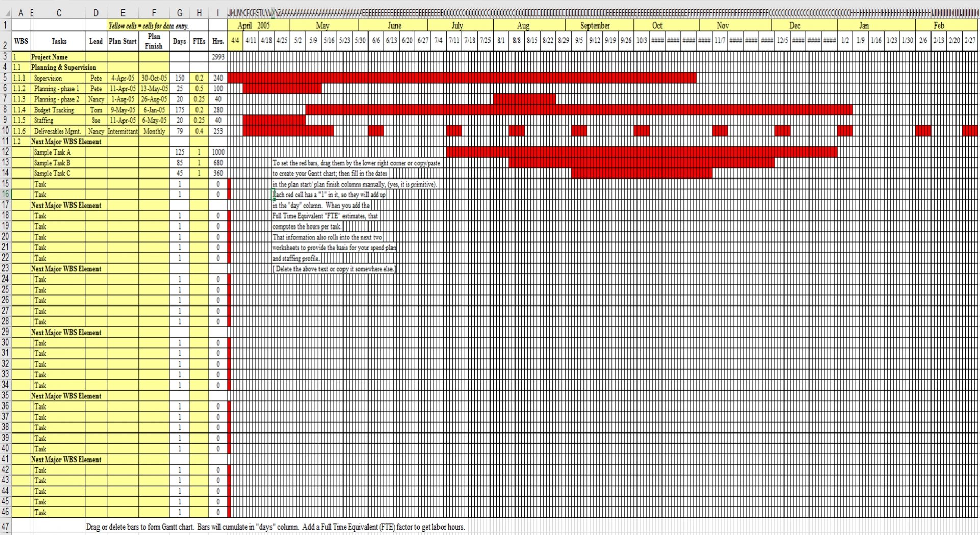
Task: Click WBS number '1.2' cell
Action: pos(21,142)
